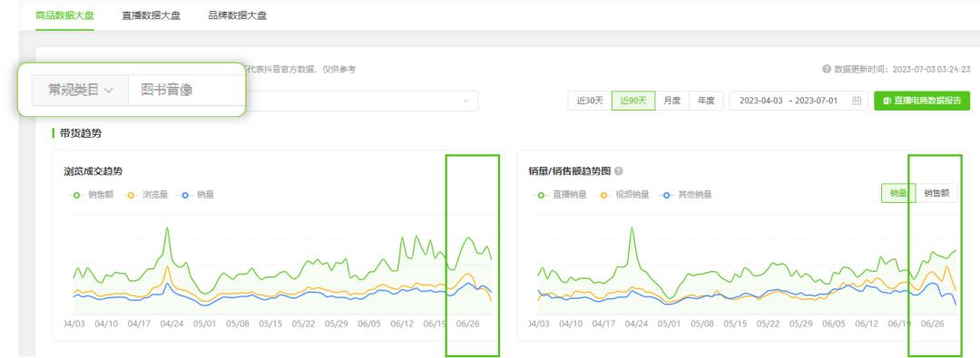Click the 04/24 label on 浏览成交趋势 axis
Viewport: 980px width, 358px height.
[x=171, y=324]
